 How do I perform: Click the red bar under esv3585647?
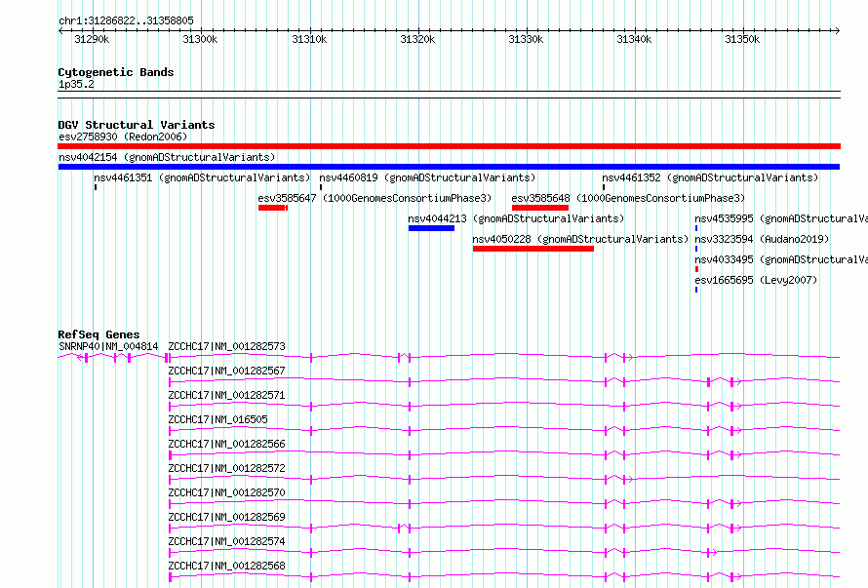[273, 208]
